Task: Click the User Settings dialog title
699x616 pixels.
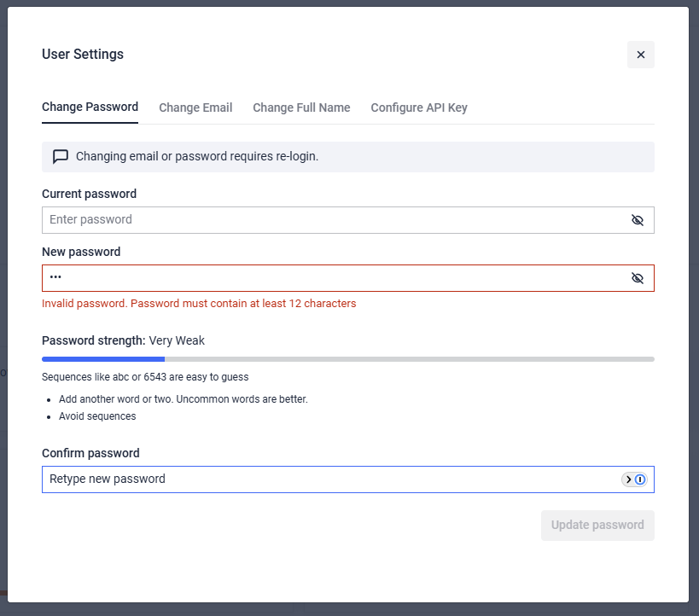Action: [83, 55]
